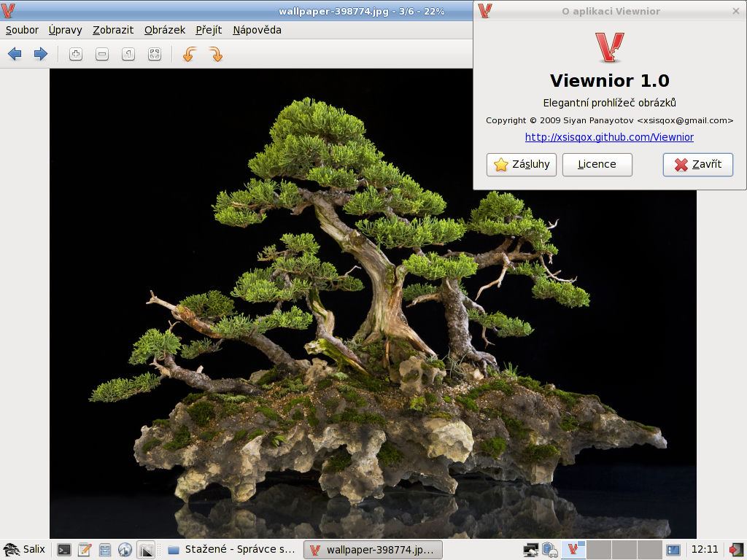
Task: Select first workspace in the pager
Action: pyautogui.click(x=573, y=550)
